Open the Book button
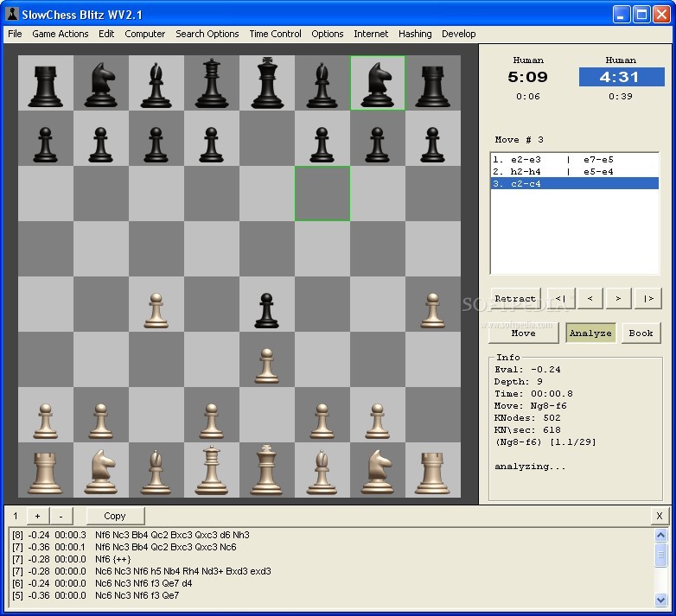The width and height of the screenshot is (676, 616). pos(641,333)
